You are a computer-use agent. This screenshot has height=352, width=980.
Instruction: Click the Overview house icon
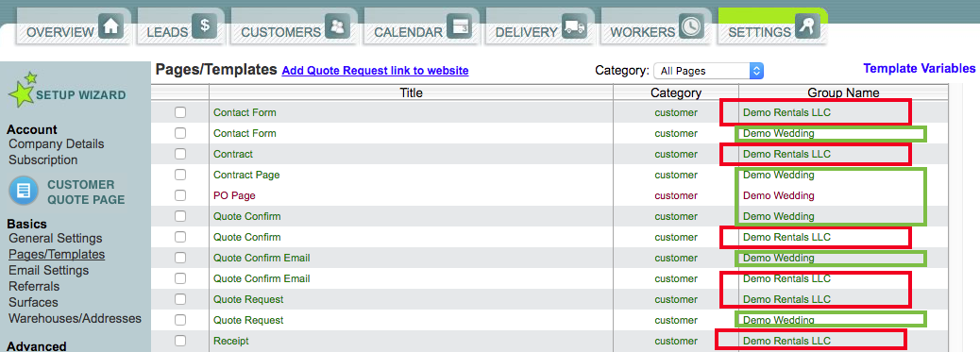coord(110,26)
